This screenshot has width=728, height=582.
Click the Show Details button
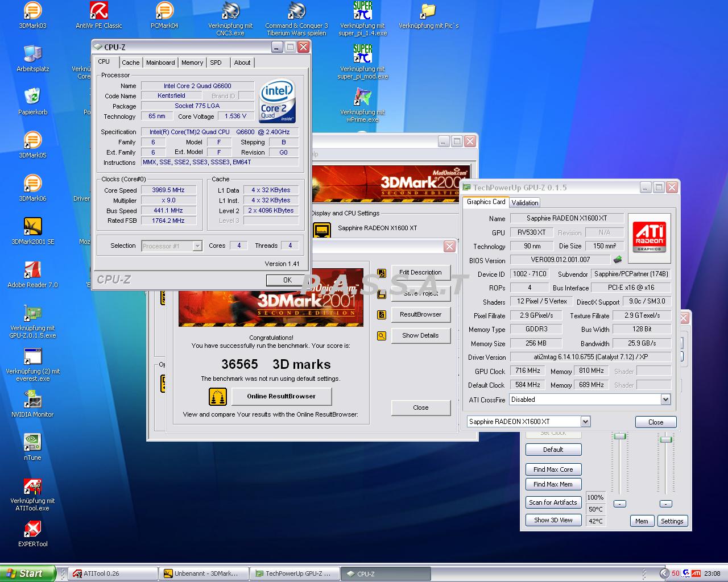pyautogui.click(x=420, y=335)
